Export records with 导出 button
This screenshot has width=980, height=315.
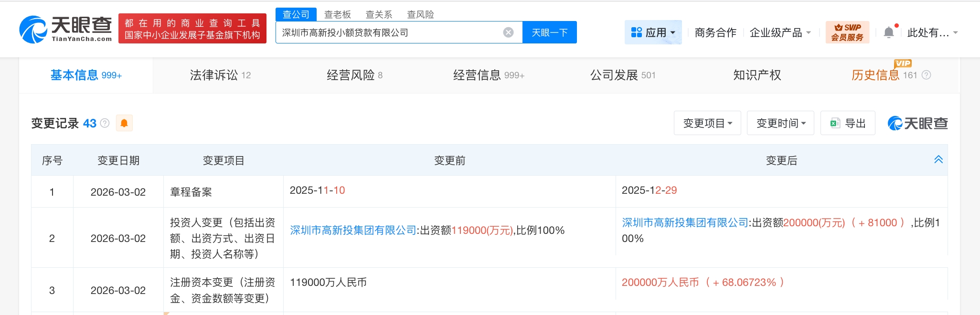(848, 123)
